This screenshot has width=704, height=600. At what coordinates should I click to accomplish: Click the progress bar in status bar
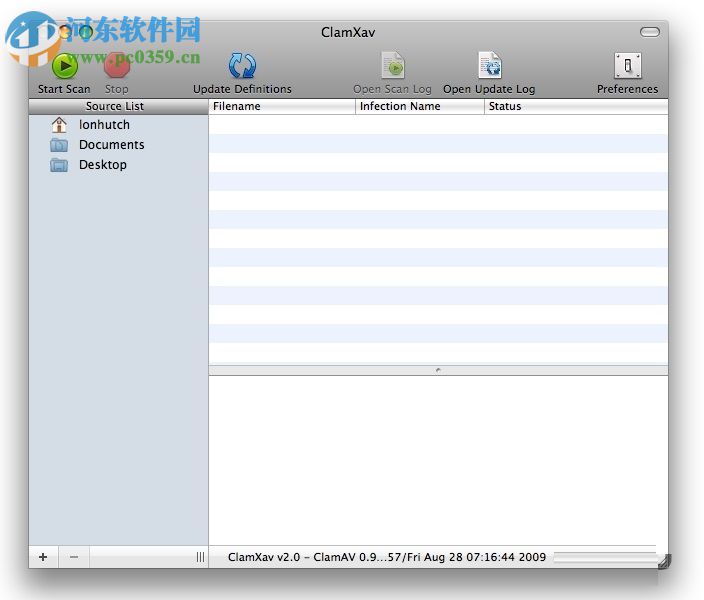pyautogui.click(x=607, y=557)
